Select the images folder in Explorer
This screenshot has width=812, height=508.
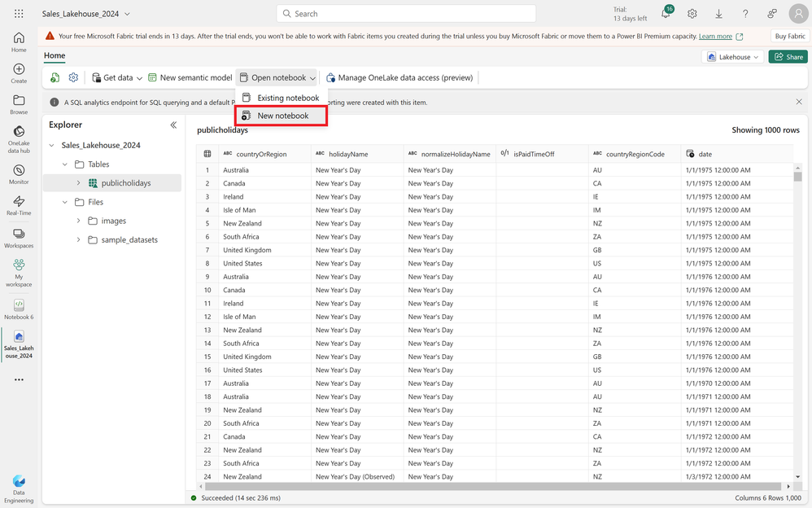[x=112, y=221]
